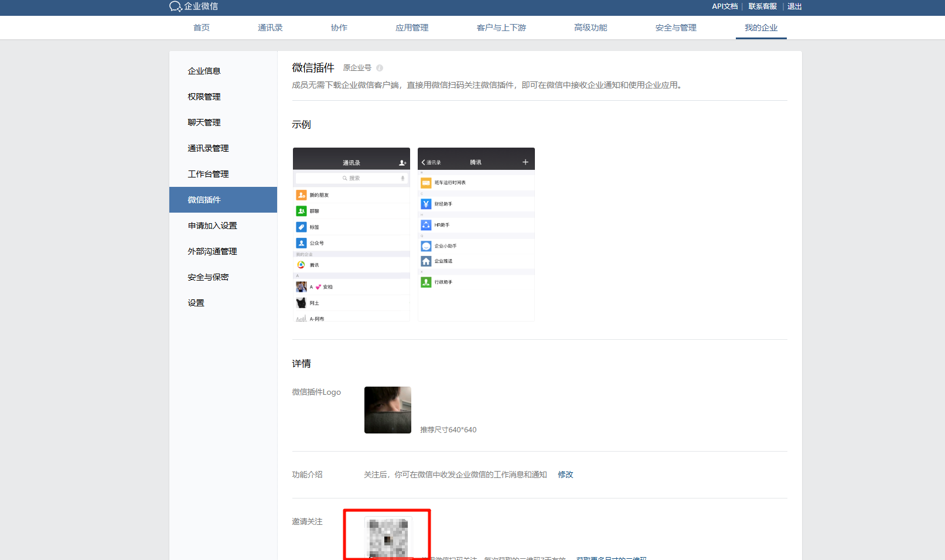Image resolution: width=945 pixels, height=560 pixels.
Task: Click the invitation QR code image
Action: pyautogui.click(x=387, y=537)
